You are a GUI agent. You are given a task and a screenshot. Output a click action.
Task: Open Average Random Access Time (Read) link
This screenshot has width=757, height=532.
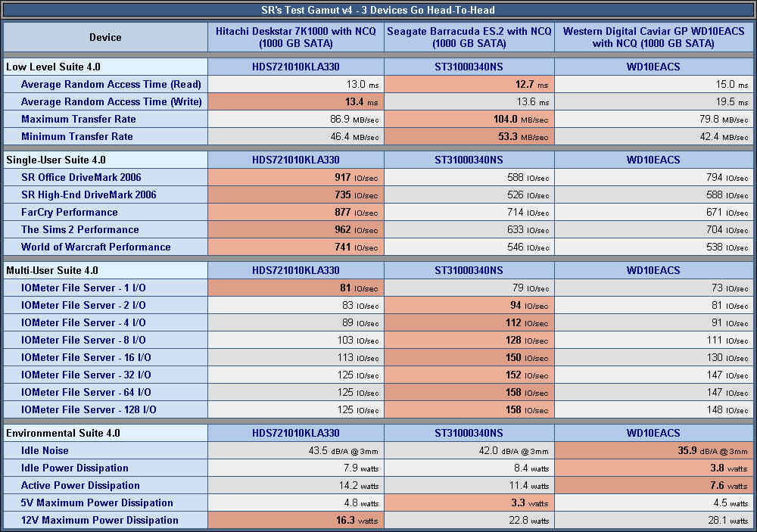pos(111,85)
